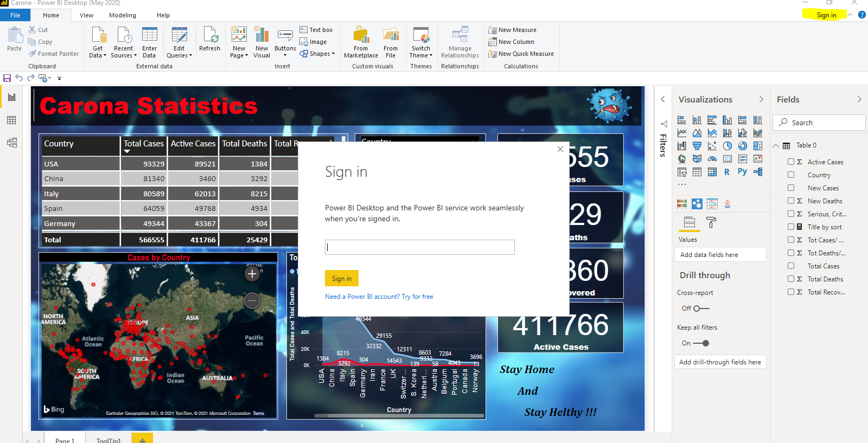Open the ToolTip1 page tab
Screen dimensions: 868x443
click(x=108, y=439)
